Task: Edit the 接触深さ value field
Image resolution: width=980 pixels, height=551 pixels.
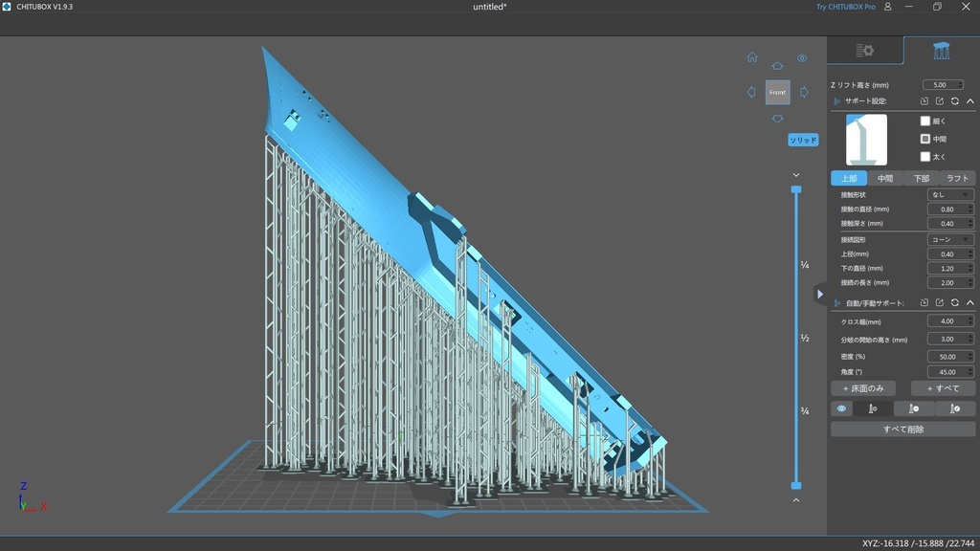Action: pos(950,224)
